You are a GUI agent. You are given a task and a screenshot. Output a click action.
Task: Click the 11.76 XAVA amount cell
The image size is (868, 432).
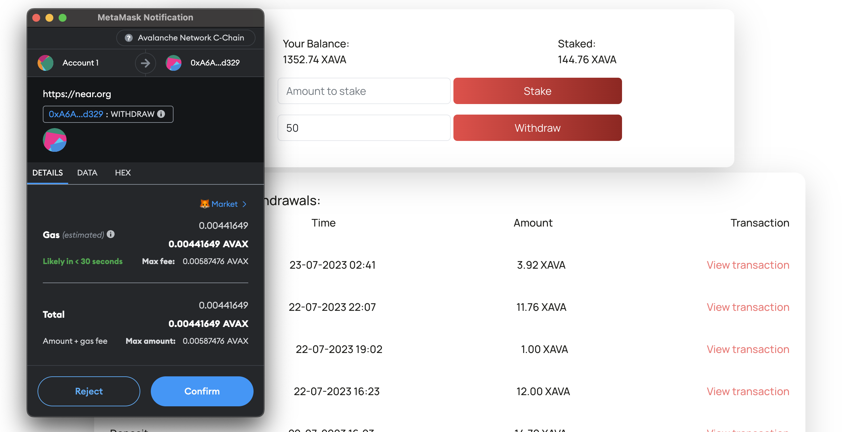[541, 307]
